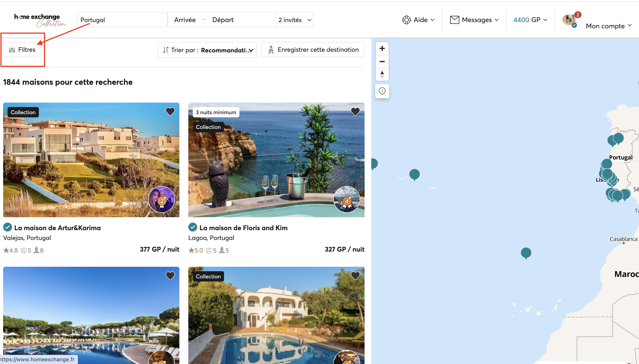Viewport: 639px width, 364px height.
Task: Open the map information icon
Action: point(382,91)
